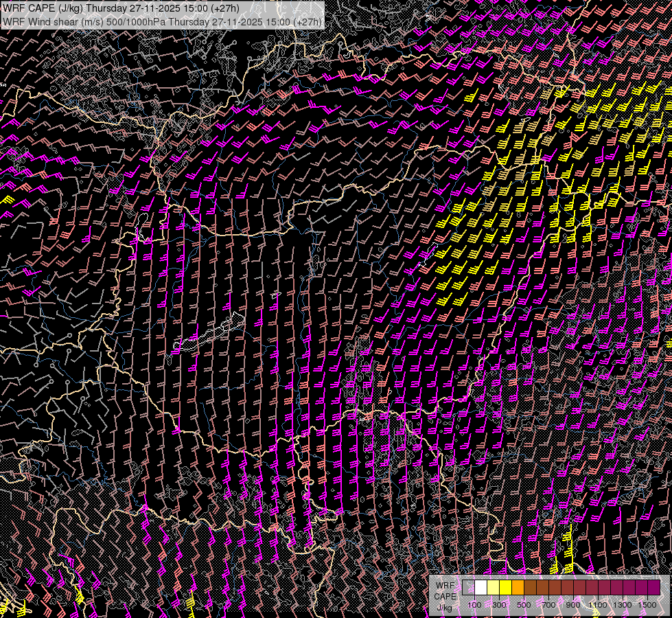The width and height of the screenshot is (672, 618).
Task: Pick the darkest purple legend swatch
Action: (x=654, y=588)
